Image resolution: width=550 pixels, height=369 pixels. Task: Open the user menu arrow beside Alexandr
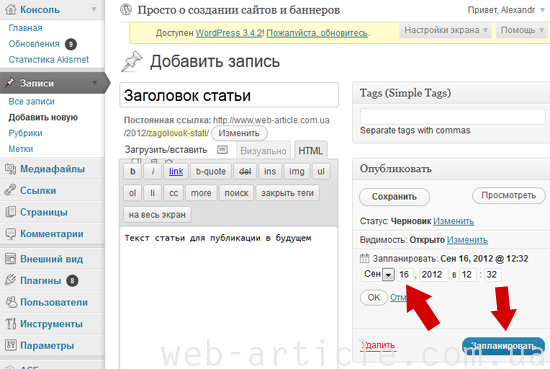[543, 10]
